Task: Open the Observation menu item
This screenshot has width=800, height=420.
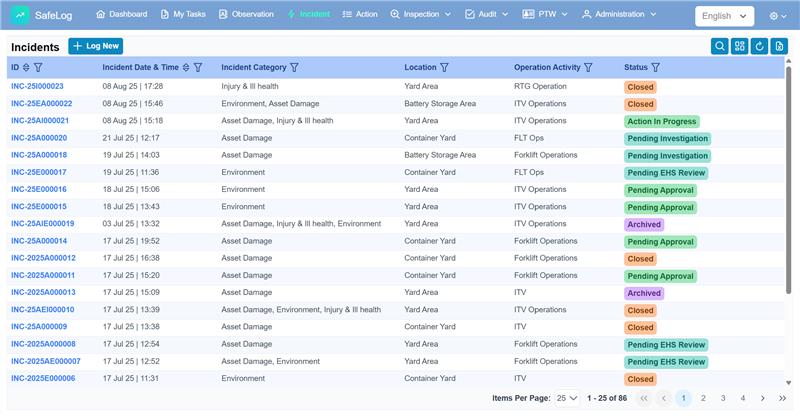Action: tap(245, 15)
